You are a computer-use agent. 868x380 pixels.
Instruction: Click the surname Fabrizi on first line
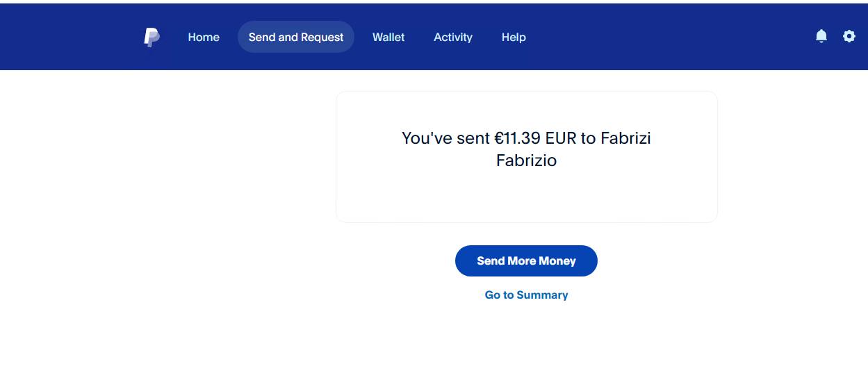pos(625,138)
